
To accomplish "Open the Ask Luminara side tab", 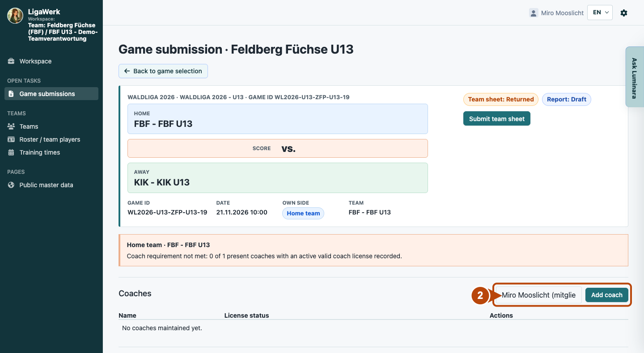I will (635, 77).
